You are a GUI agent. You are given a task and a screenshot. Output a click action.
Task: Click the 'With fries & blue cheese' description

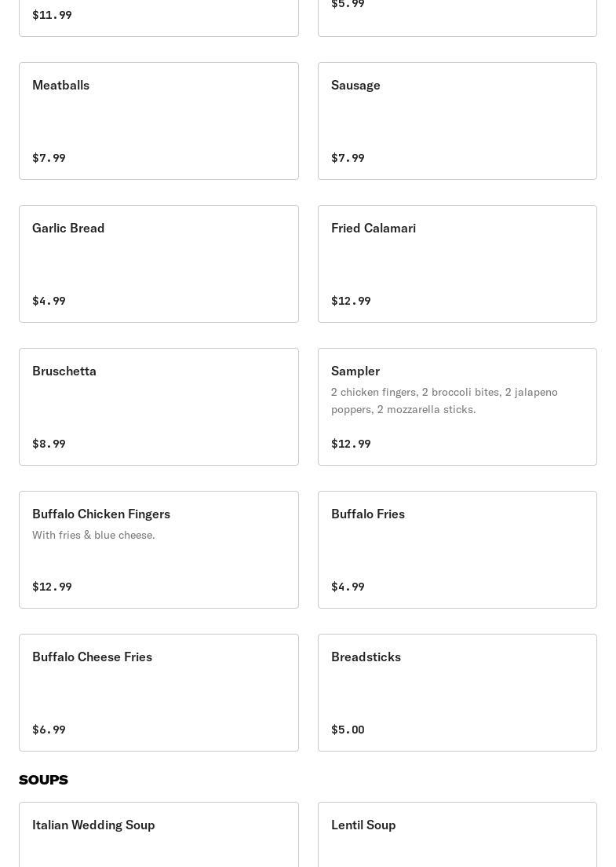coord(93,535)
